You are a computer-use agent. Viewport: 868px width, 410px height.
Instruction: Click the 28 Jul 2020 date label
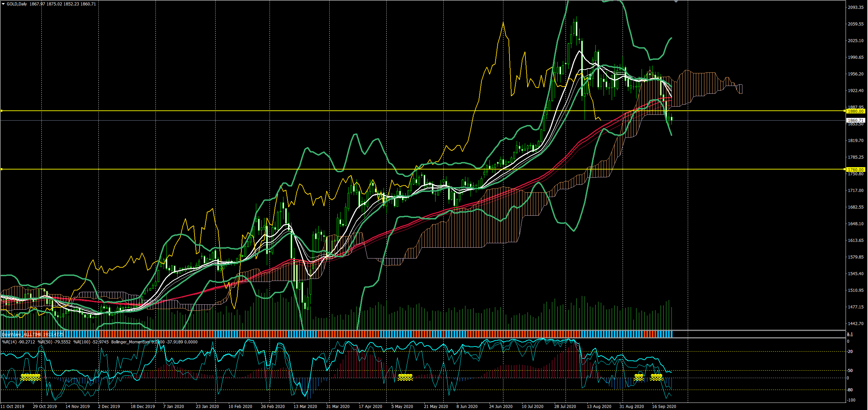[x=565, y=406]
